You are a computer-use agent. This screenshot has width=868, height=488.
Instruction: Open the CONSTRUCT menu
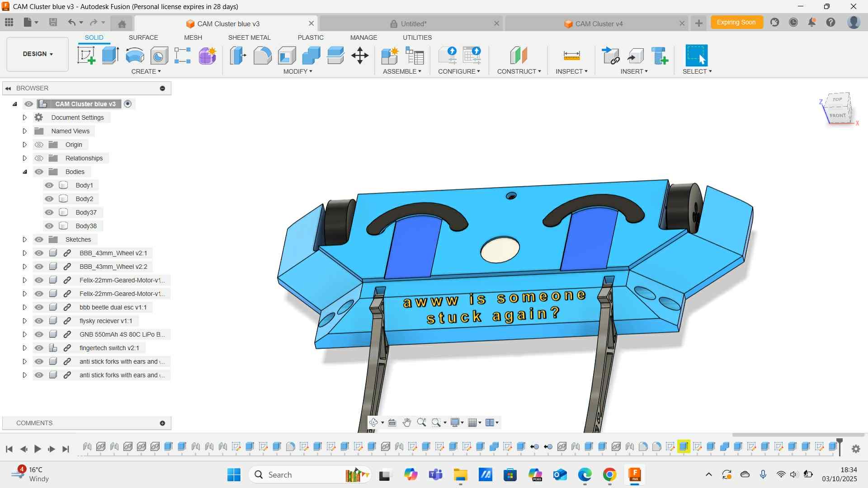[519, 71]
